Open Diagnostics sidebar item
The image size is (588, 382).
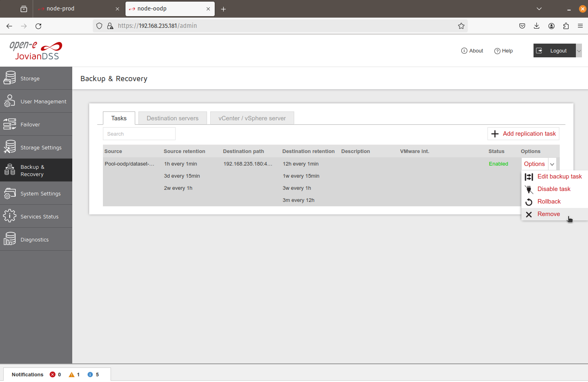36,239
